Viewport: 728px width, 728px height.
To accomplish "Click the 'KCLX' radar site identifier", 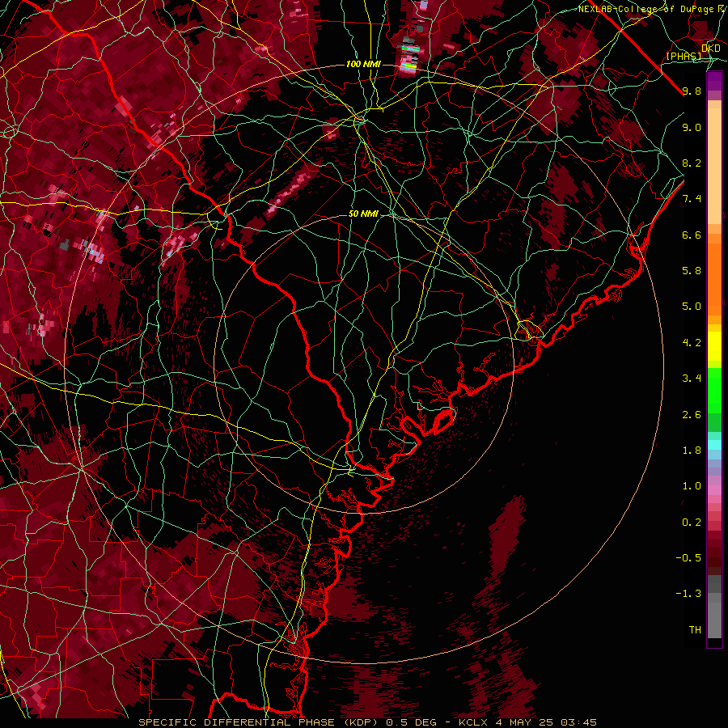I will [x=474, y=722].
